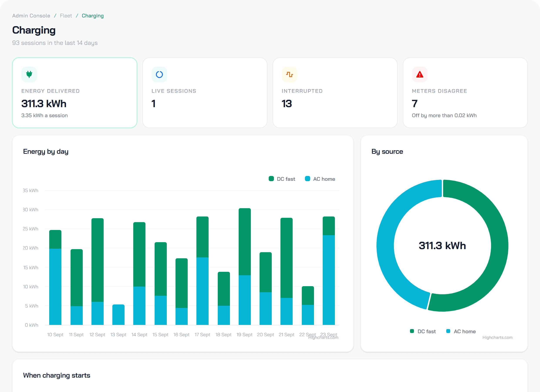Click '3.35 kWh a session' text
This screenshot has height=392, width=540.
[44, 115]
